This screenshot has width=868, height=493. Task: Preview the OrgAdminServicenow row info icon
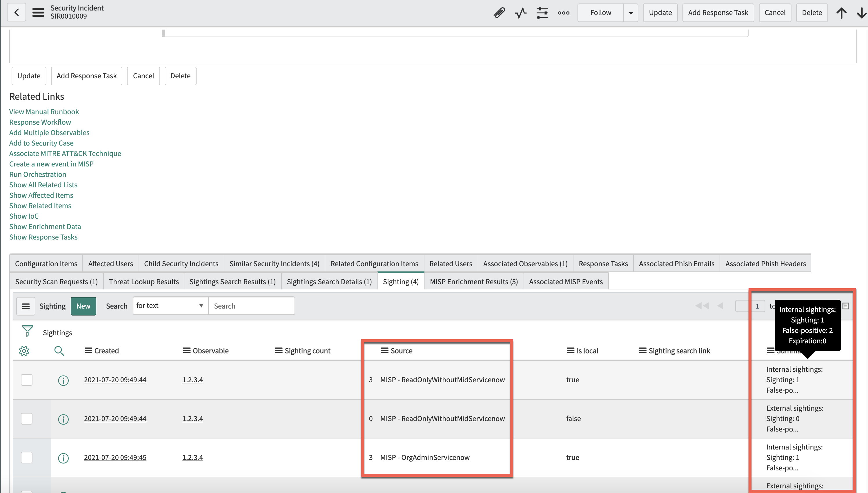point(63,458)
